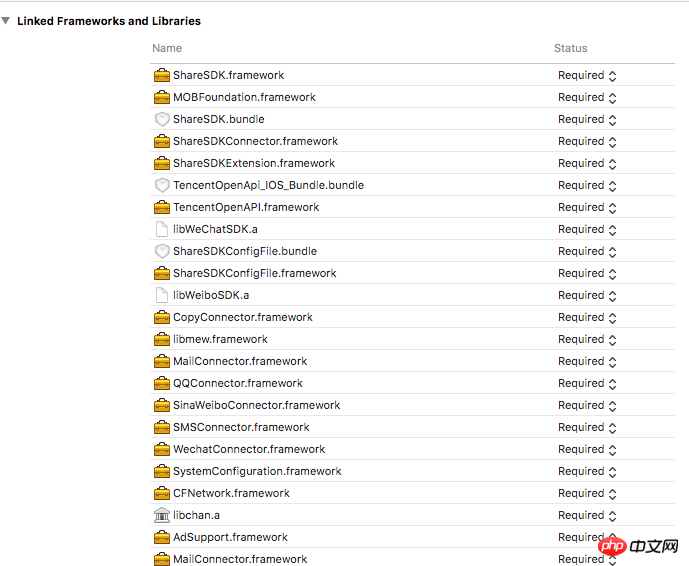Select the CopyConnector.framework name
Screen dimensions: 689x566
point(243,317)
